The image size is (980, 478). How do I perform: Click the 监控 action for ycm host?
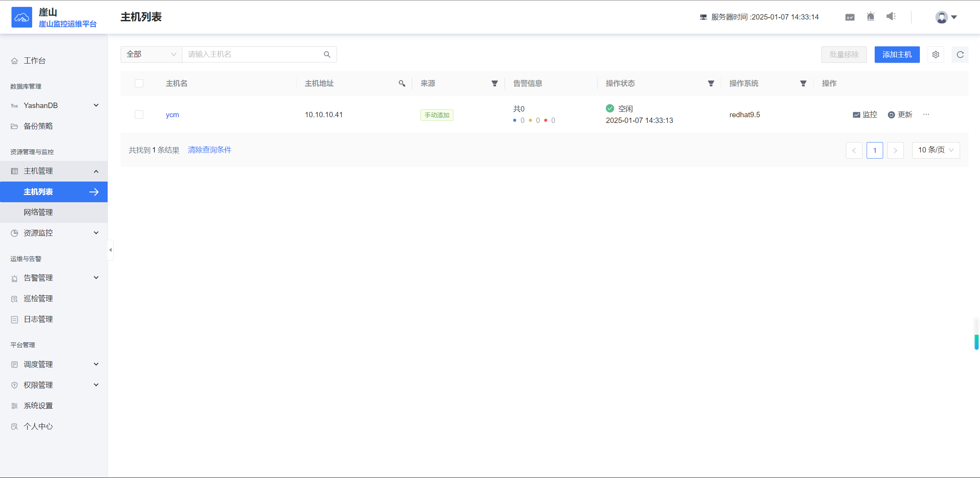[865, 115]
